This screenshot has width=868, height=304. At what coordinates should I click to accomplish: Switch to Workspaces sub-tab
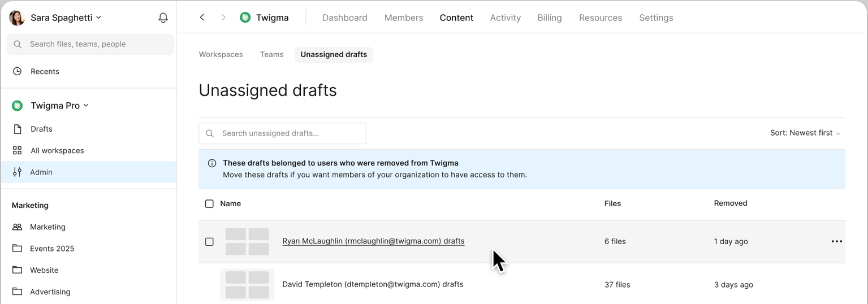click(221, 54)
